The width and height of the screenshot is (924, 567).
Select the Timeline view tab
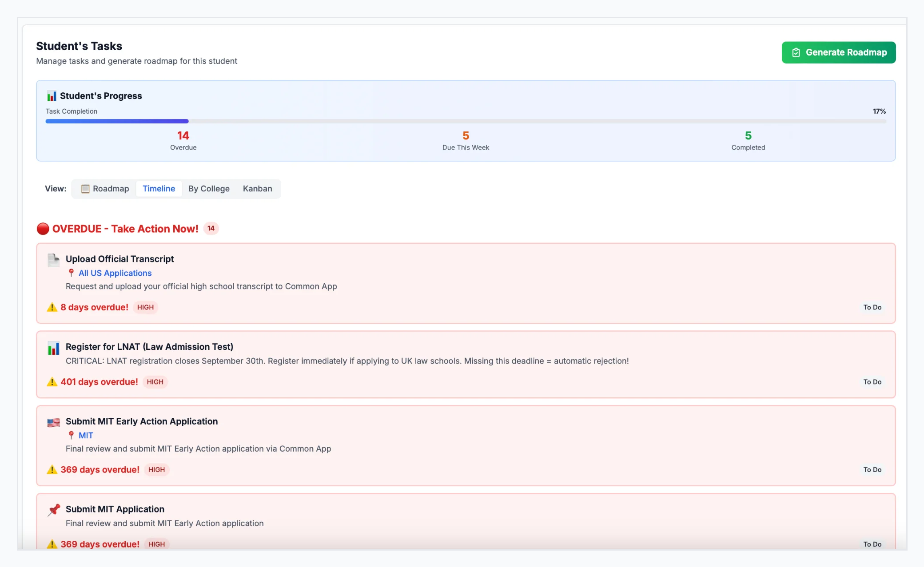tap(159, 189)
